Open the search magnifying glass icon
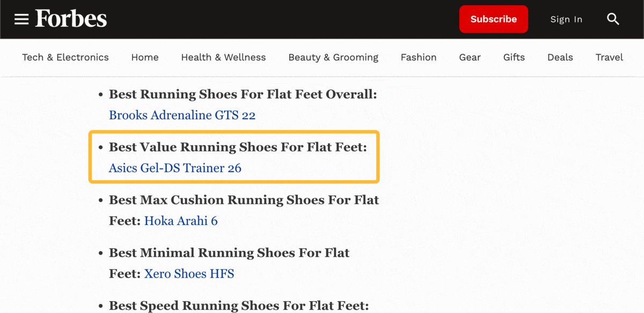Viewport: 644px width, 313px height. [x=613, y=19]
